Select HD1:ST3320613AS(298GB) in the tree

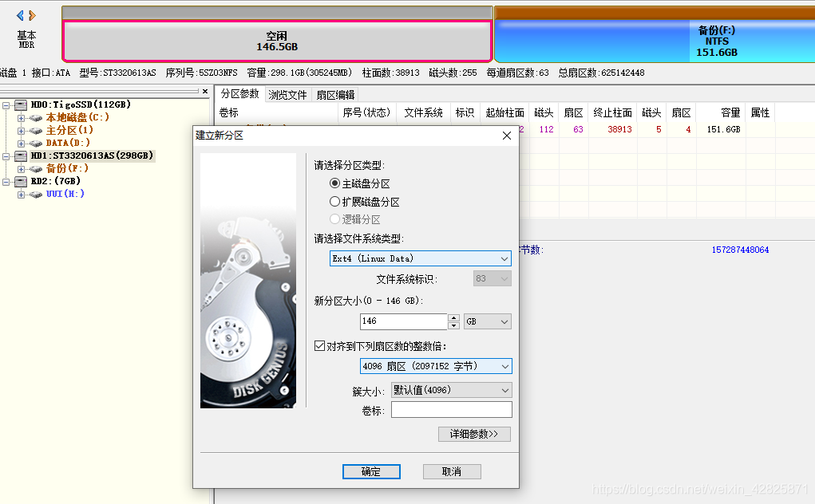[92, 156]
